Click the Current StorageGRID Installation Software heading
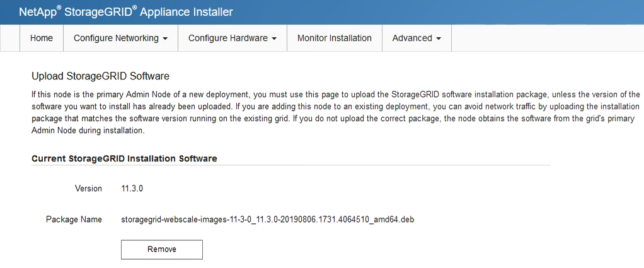 tap(124, 159)
